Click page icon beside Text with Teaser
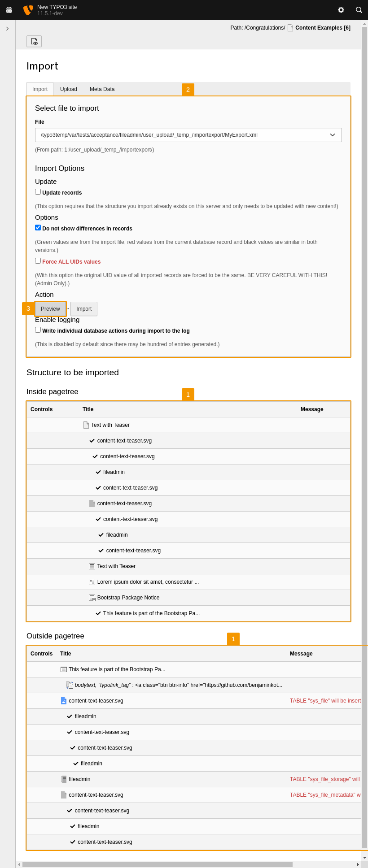This screenshot has width=368, height=868. pyautogui.click(x=86, y=425)
